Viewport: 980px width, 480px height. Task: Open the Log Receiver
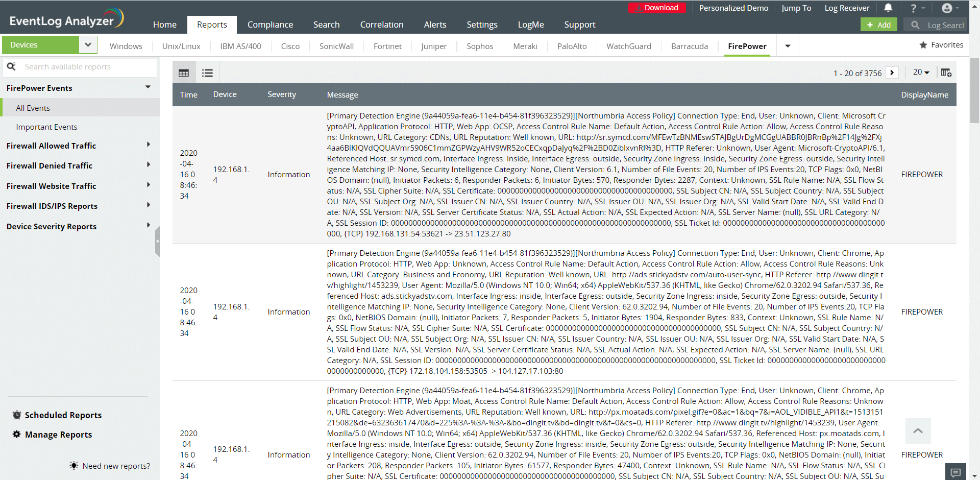[847, 8]
